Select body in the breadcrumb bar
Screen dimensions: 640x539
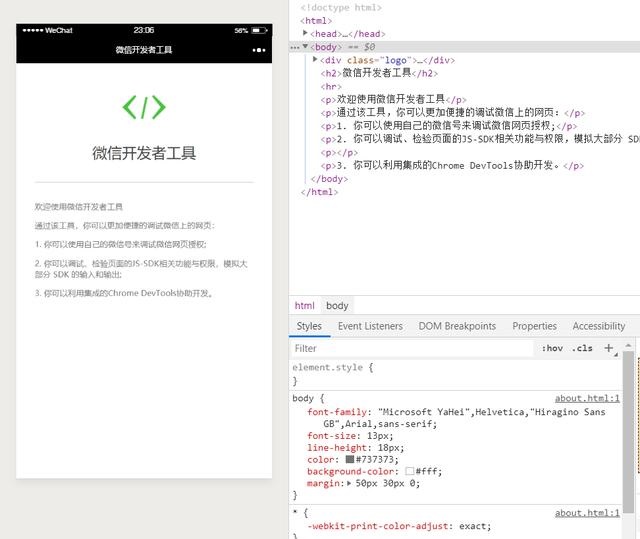coord(337,306)
